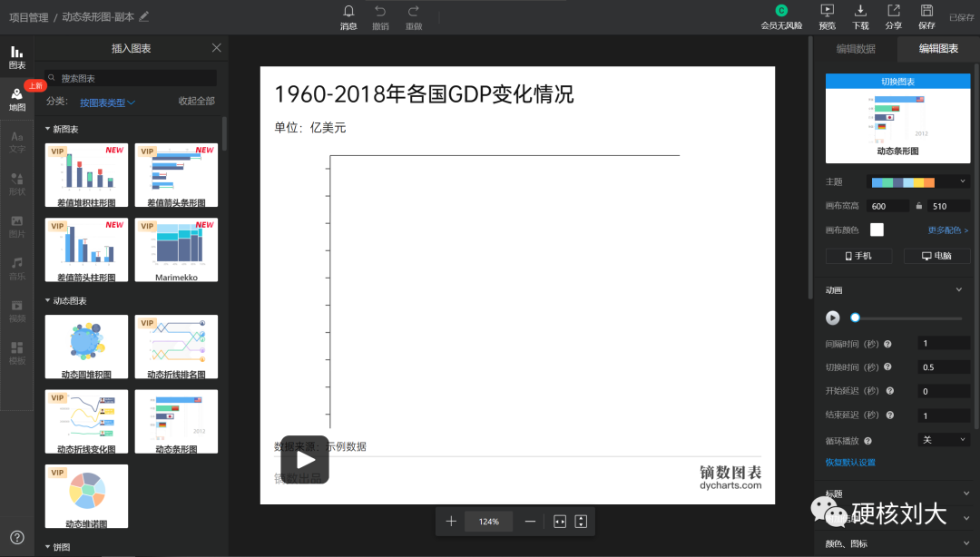This screenshot has height=557, width=980.
Task: Open the 视频 video sidebar tab
Action: 17,310
